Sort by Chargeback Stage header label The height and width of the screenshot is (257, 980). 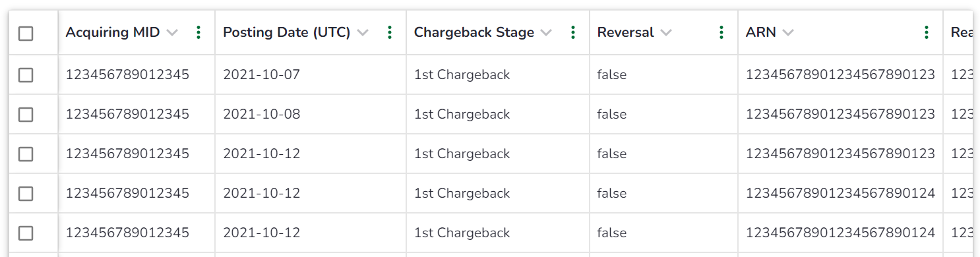(474, 32)
